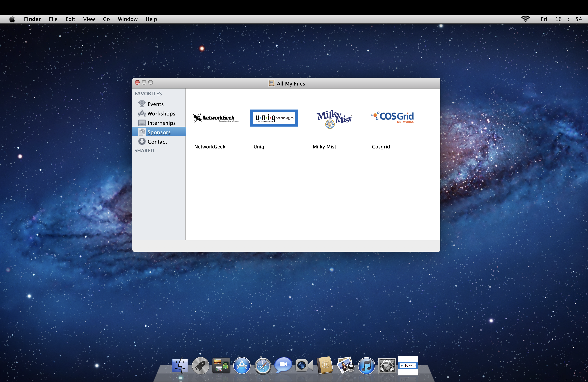Click the Contact download arrow icon
The height and width of the screenshot is (382, 588).
pyautogui.click(x=142, y=141)
